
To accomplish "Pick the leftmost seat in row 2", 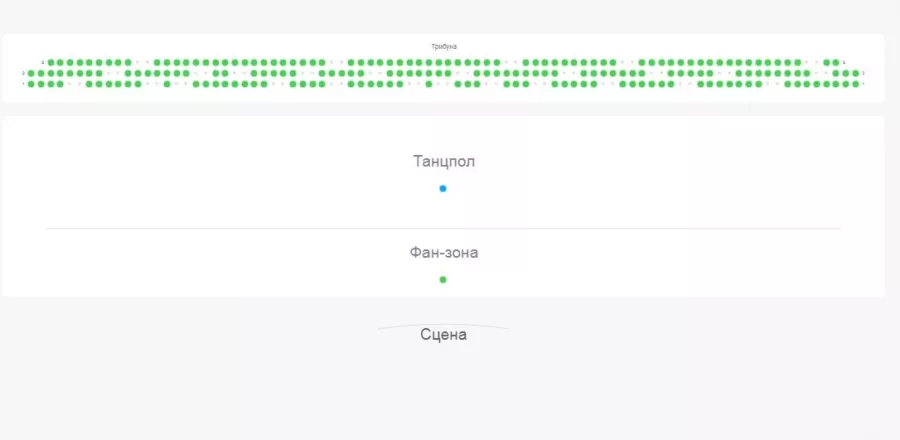I will click(x=31, y=73).
